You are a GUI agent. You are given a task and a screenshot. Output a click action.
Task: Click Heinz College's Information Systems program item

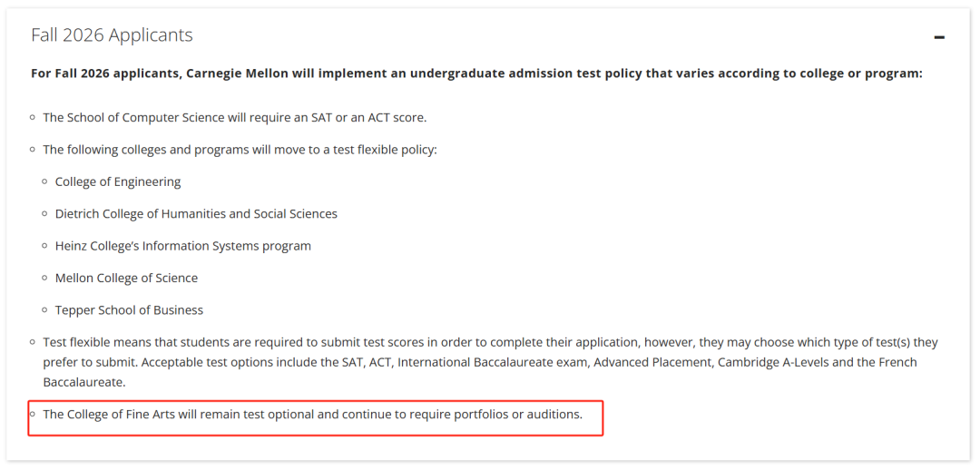point(183,246)
